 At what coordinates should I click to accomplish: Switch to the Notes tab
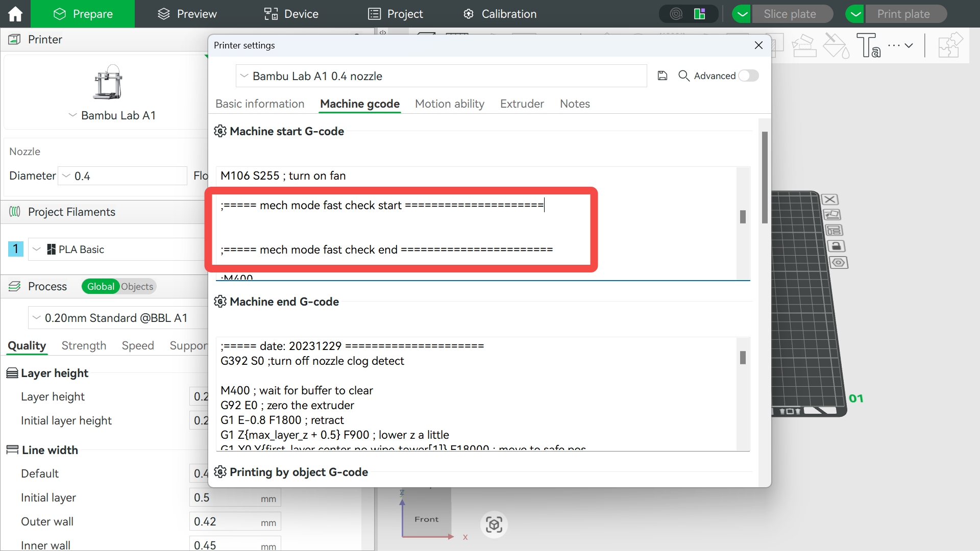pos(575,104)
